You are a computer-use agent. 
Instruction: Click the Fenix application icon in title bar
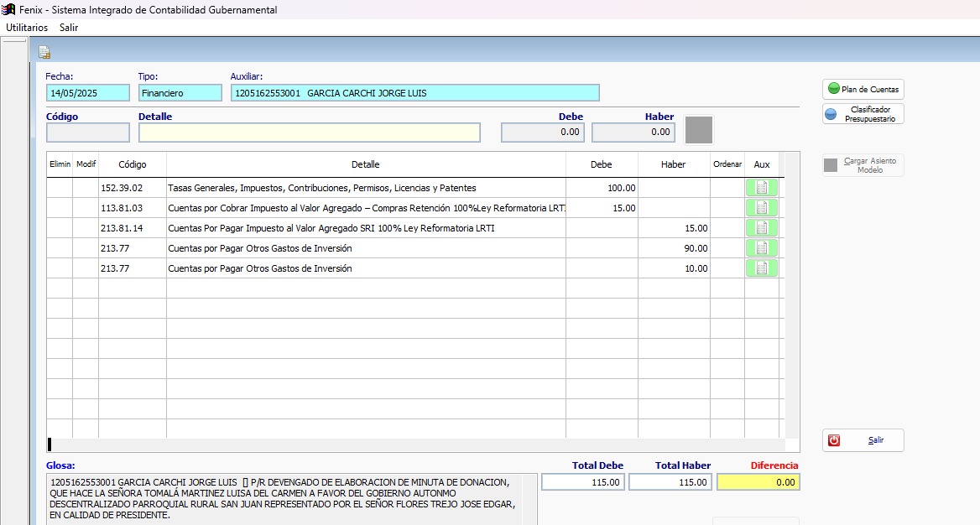tap(8, 10)
